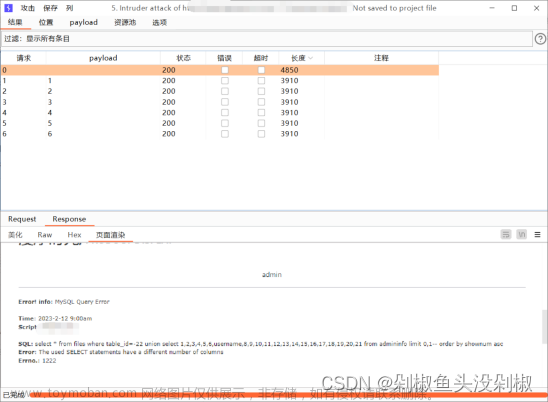This screenshot has height=402, width=548.
Task: Toggle the timeout checkbox for request 6
Action: (261, 134)
